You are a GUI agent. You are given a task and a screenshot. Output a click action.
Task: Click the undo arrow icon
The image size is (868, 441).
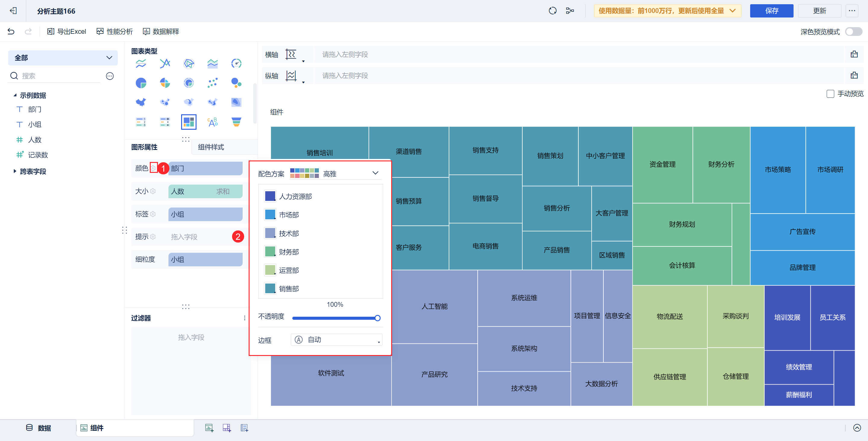pos(11,31)
